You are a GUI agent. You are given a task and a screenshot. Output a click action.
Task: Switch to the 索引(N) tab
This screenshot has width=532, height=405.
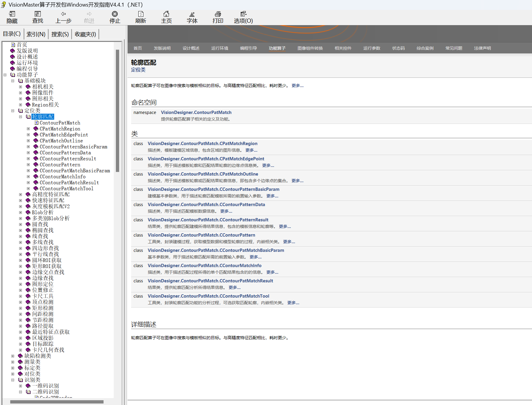tap(36, 34)
